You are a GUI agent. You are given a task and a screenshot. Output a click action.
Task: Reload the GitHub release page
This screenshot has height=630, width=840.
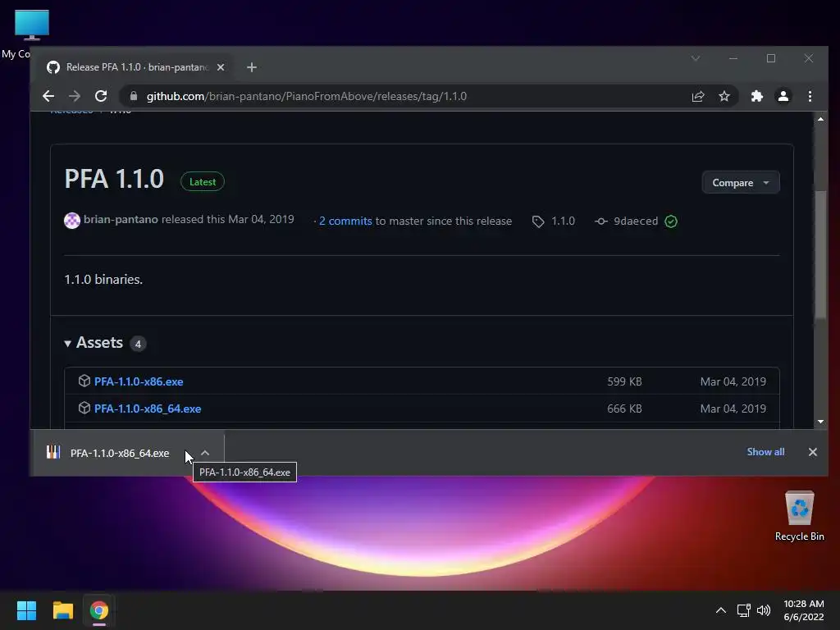pos(101,97)
